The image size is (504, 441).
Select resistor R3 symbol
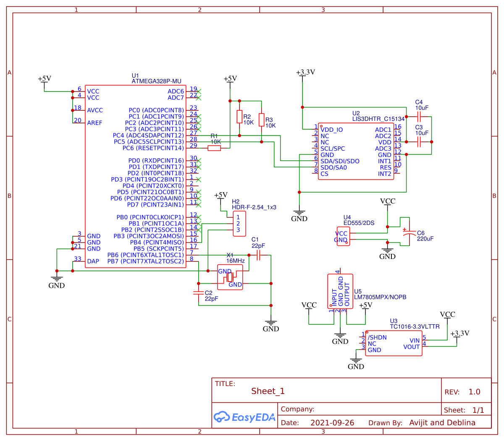click(261, 120)
